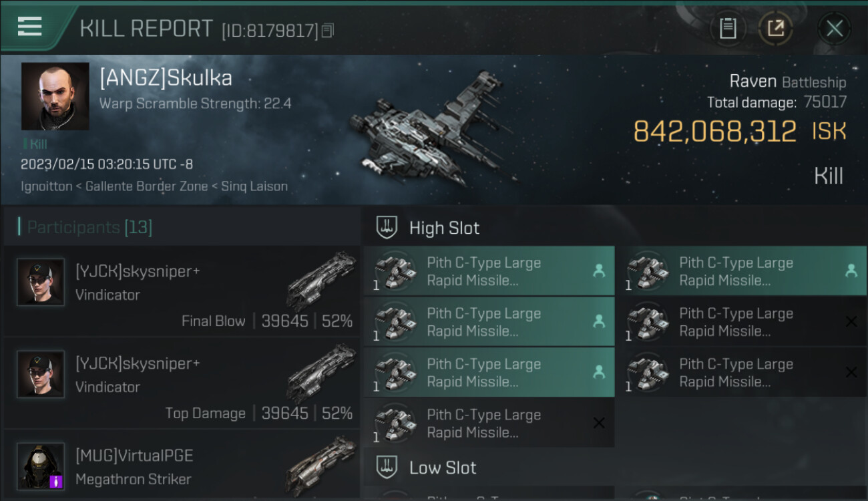View Skulka's character portrait
Screen dimensions: 868x501
[55, 96]
